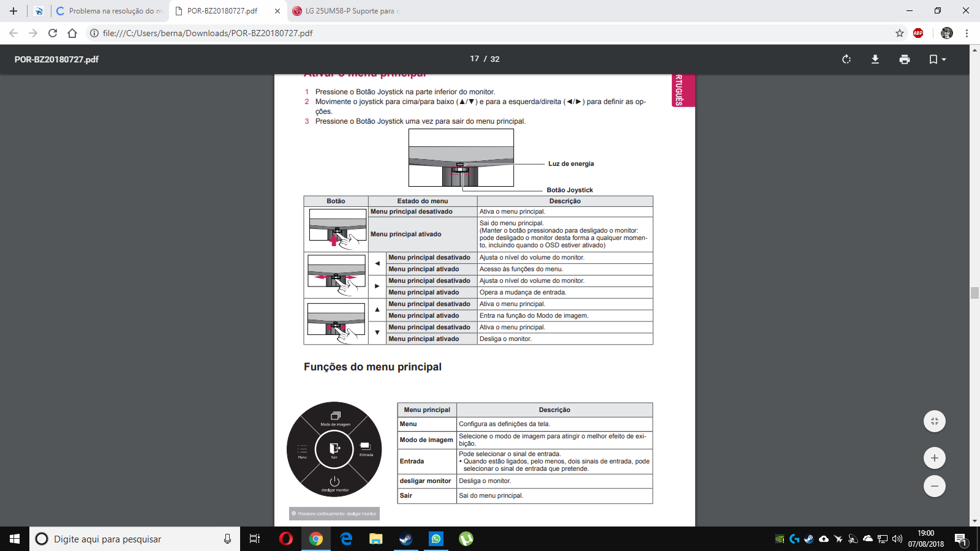The image size is (980, 551).
Task: Open Opera from the taskbar
Action: 286,539
